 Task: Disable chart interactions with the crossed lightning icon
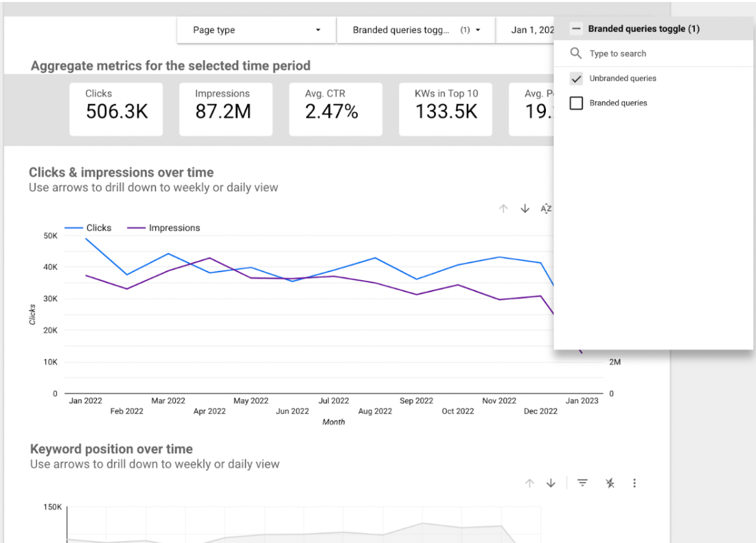(609, 482)
